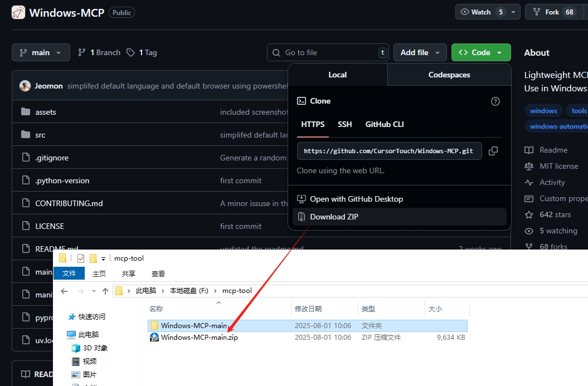Image resolution: width=588 pixels, height=386 pixels.
Task: Click the new folder quick access icon
Action: point(93,258)
